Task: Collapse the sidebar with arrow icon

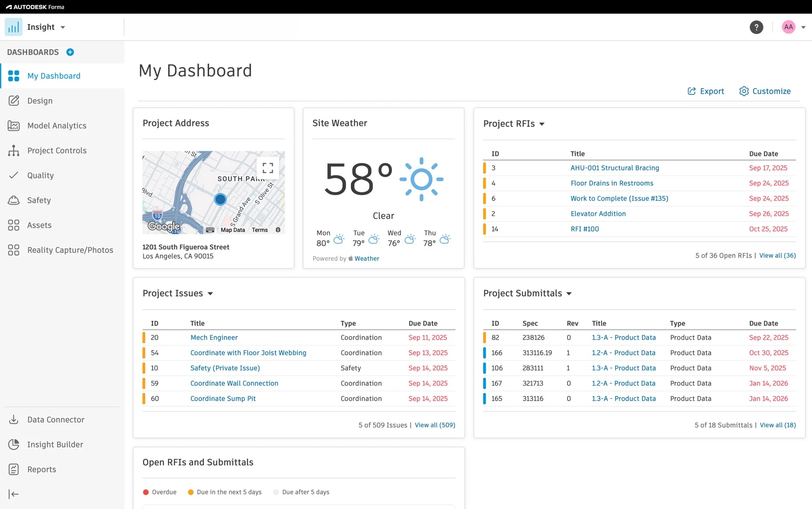Action: click(x=14, y=494)
